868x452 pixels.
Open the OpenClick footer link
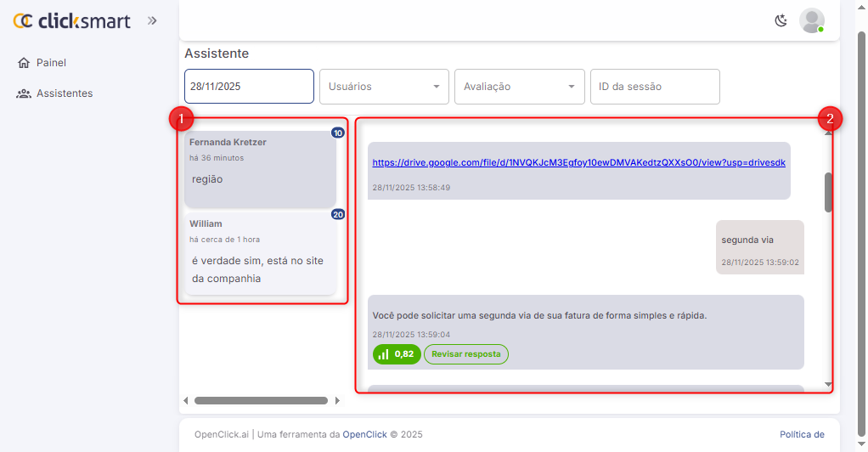click(364, 435)
